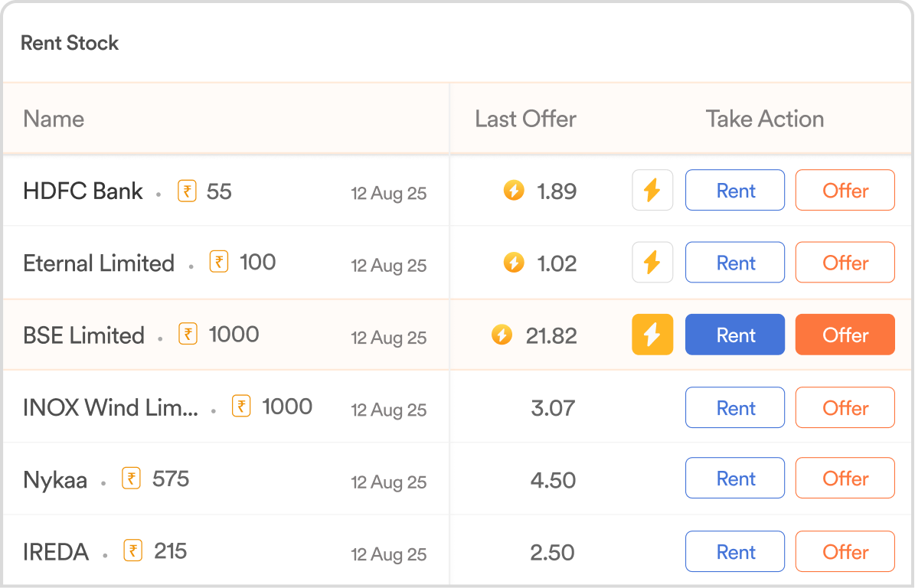Click the lightning quick-action icon for HDFC Bank
This screenshot has width=915, height=588.
pyautogui.click(x=652, y=190)
